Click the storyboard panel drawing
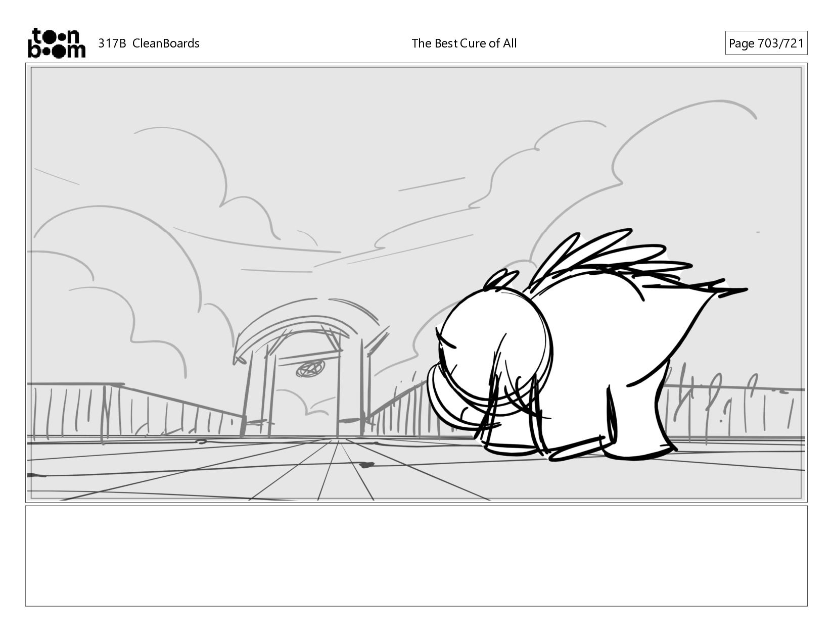Screen dimensions: 834x644 coord(416,283)
